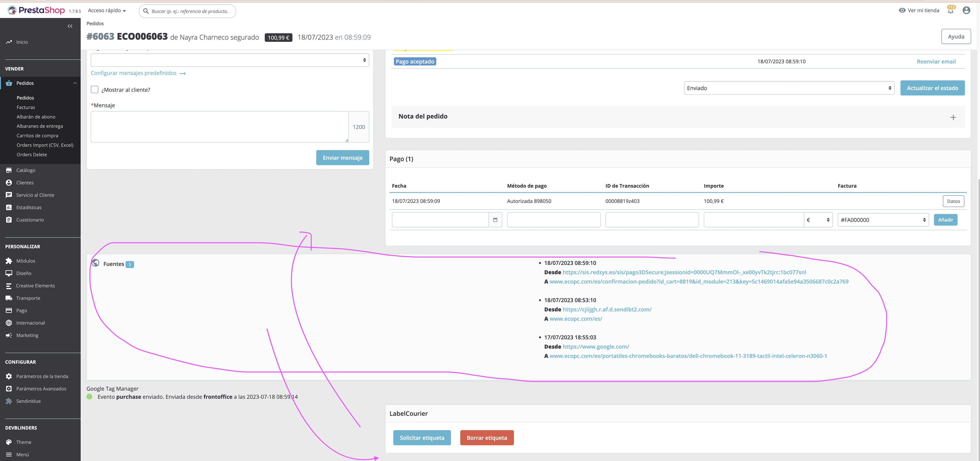Image resolution: width=980 pixels, height=461 pixels.
Task: Open Acceso rápido dropdown menu
Action: [x=107, y=11]
